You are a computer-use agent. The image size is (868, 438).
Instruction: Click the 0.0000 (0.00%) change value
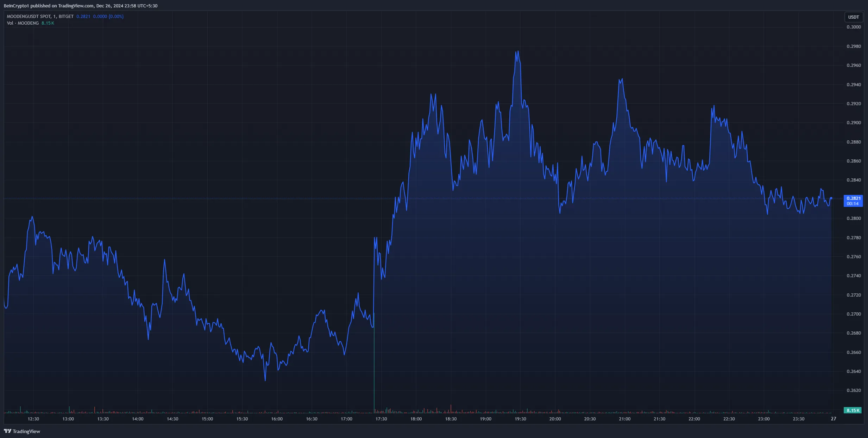[x=108, y=17]
